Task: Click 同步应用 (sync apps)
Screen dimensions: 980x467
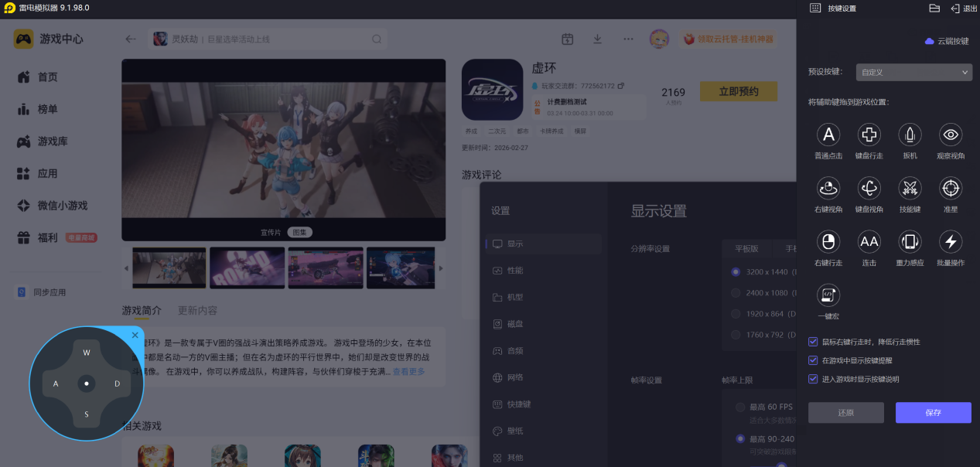Action: (x=43, y=292)
